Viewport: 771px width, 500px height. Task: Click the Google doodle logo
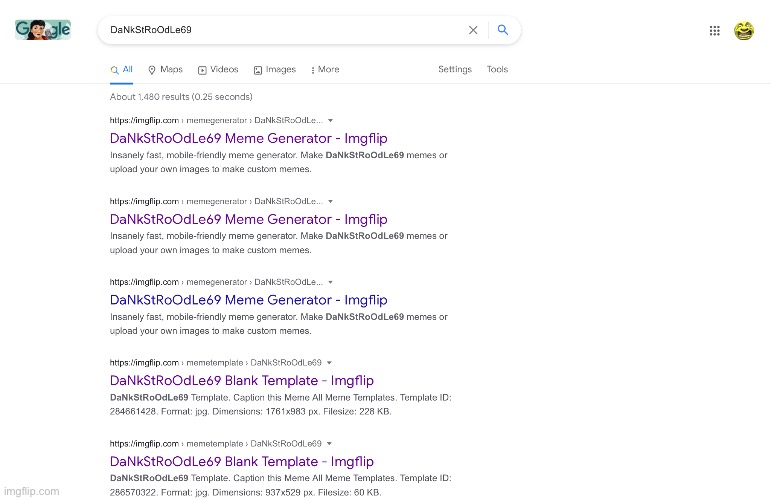click(x=43, y=29)
